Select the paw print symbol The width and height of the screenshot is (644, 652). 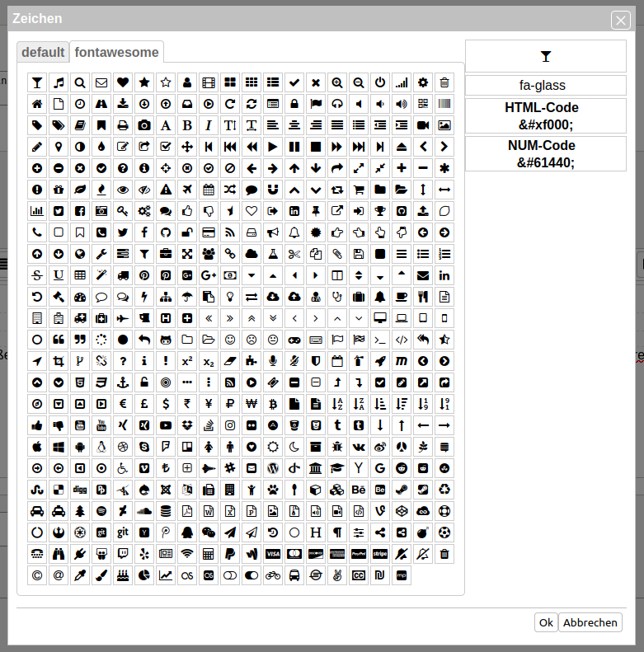tap(273, 490)
